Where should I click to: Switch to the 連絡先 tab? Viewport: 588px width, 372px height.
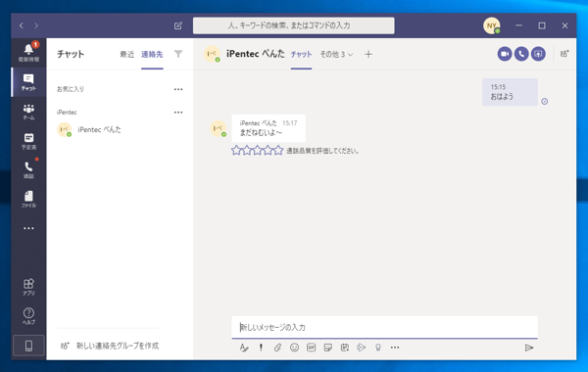(152, 54)
